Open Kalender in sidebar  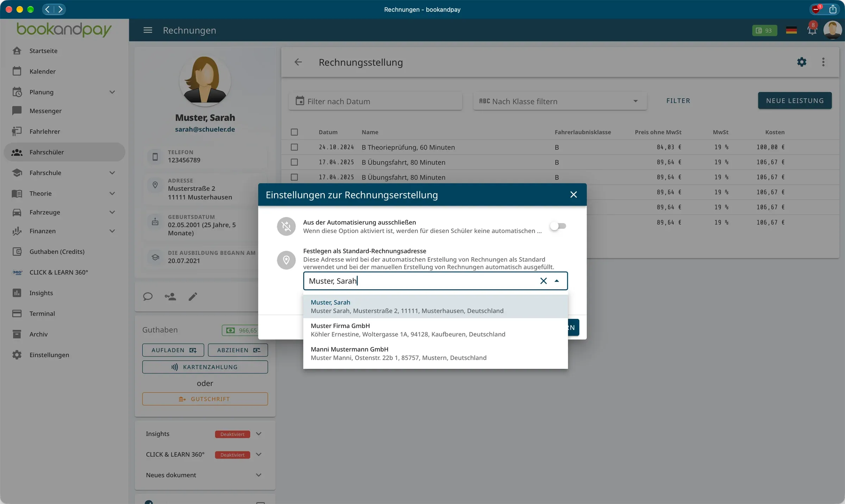64,71
